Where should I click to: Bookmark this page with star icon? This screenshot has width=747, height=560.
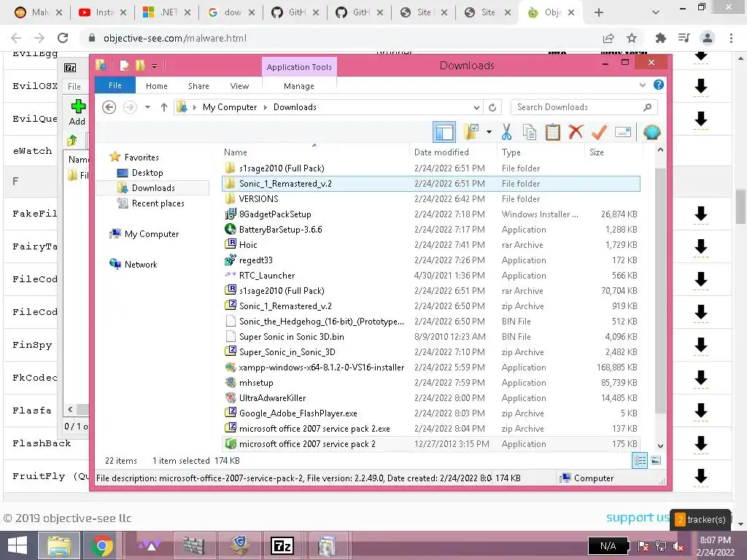click(x=632, y=38)
